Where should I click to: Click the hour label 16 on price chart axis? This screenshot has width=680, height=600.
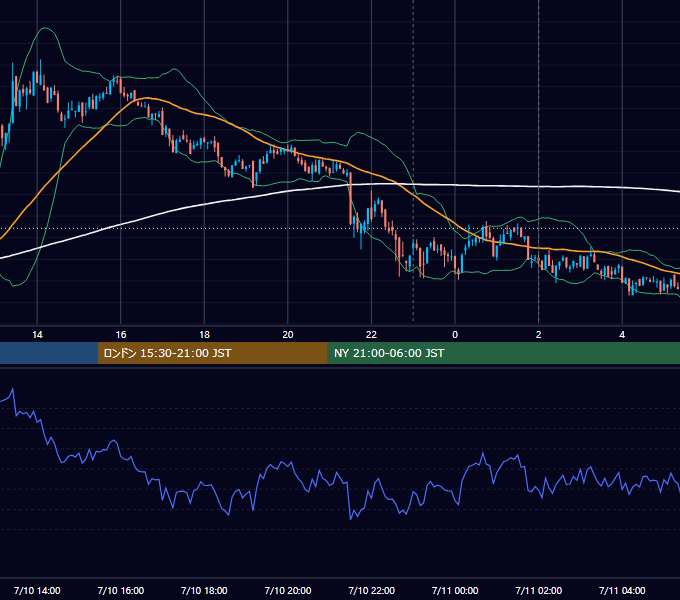(121, 335)
